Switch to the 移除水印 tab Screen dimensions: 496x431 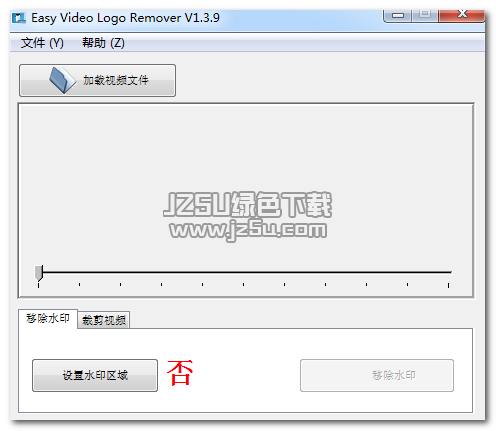point(48,319)
